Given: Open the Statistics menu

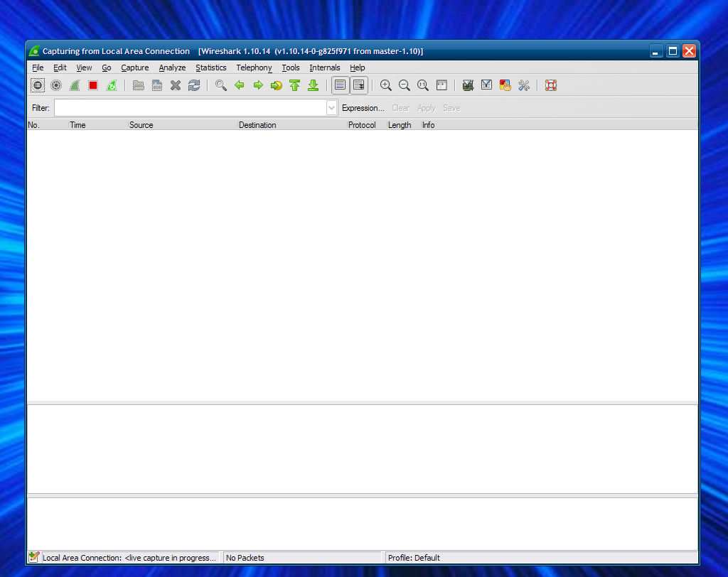Looking at the screenshot, I should click(210, 68).
